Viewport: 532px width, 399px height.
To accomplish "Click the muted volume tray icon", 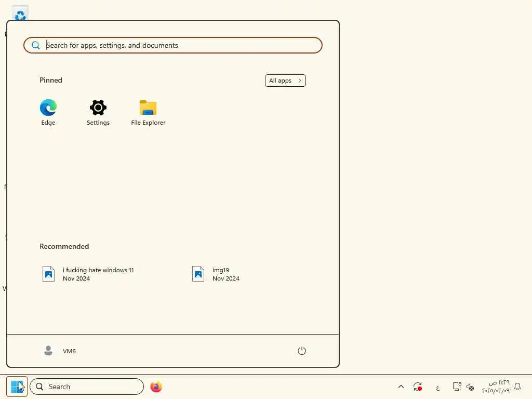I will (470, 387).
